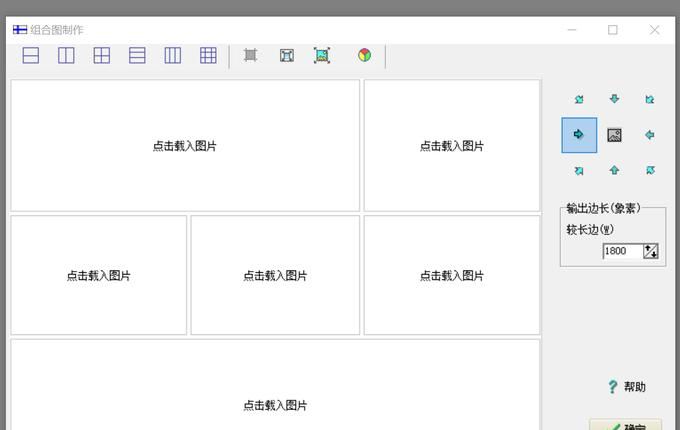Load image into the middle-left cell

tap(99, 275)
